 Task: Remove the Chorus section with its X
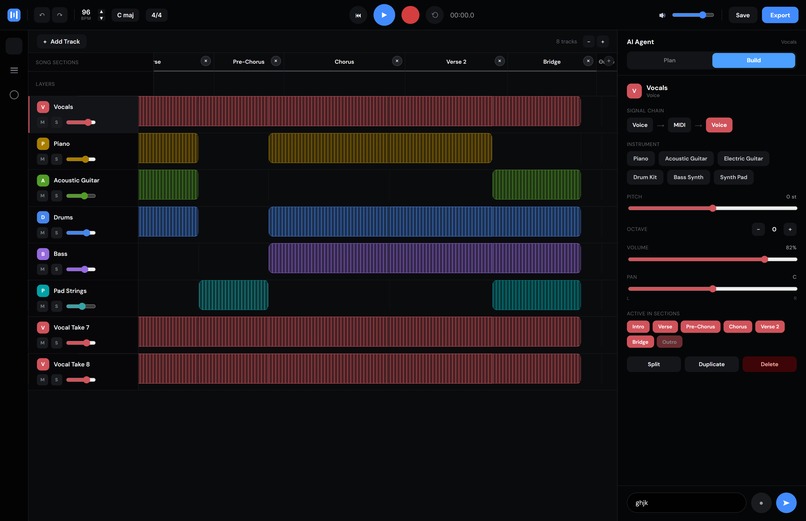coord(397,61)
